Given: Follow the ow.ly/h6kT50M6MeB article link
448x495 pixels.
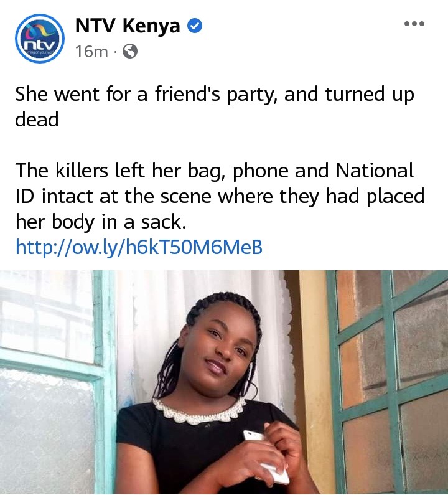Looking at the screenshot, I should click(x=139, y=247).
